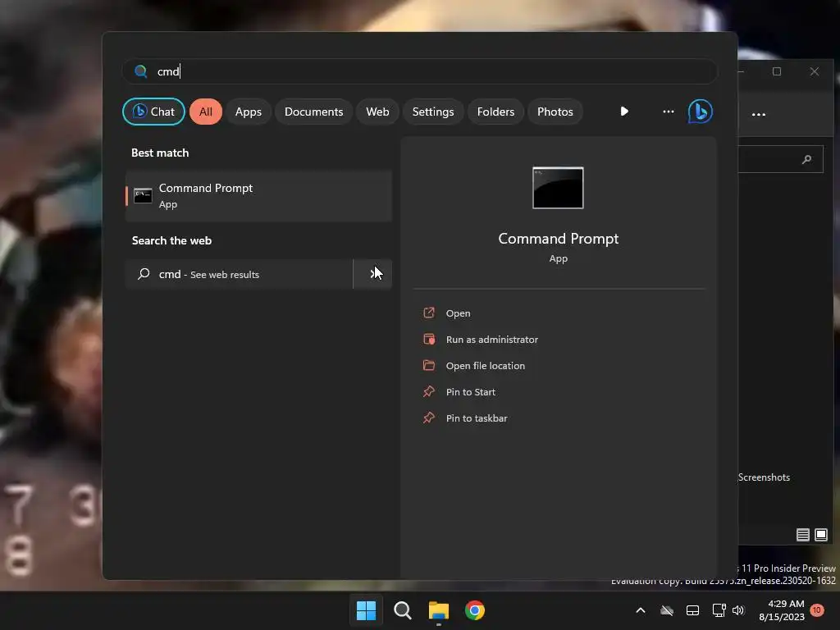Choose the Folders filter
Image resolution: width=840 pixels, height=630 pixels.
pyautogui.click(x=495, y=112)
